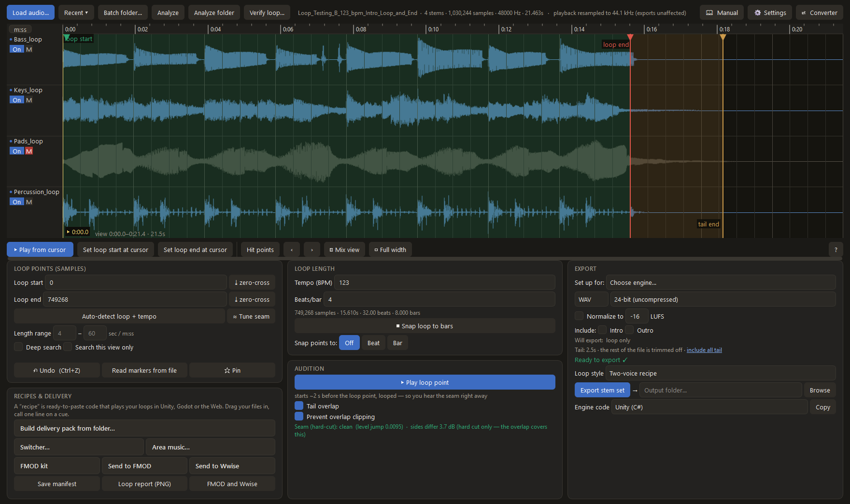850x504 pixels.
Task: Switch to Mix view
Action: point(344,250)
